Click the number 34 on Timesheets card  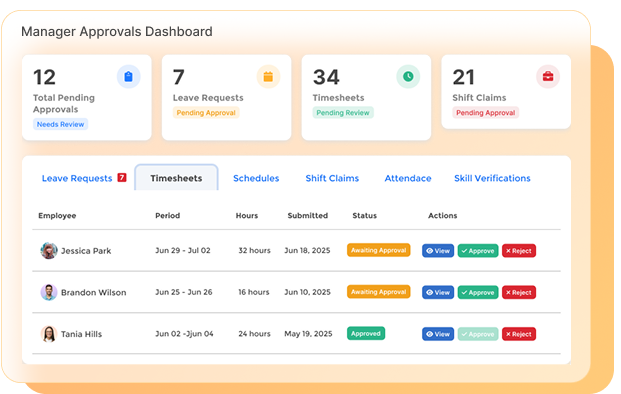point(326,77)
